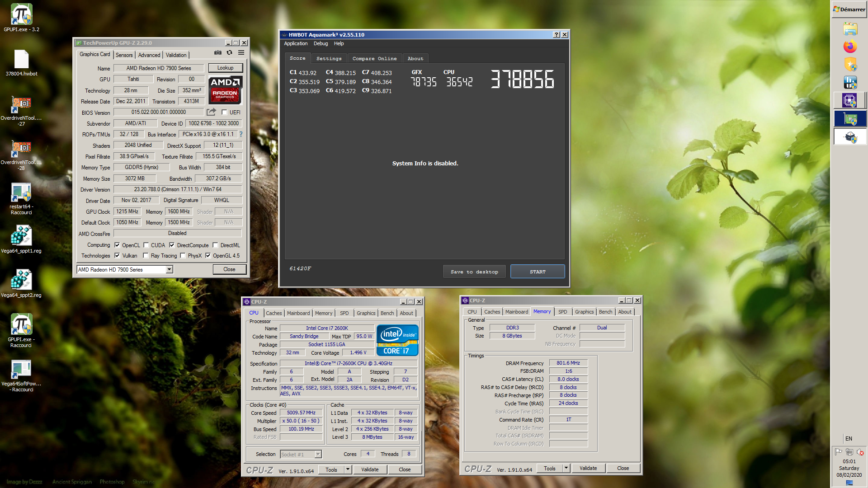This screenshot has height=488, width=868.
Task: Select OverdriveNTool -27 desktop shortcut
Action: pos(21,110)
